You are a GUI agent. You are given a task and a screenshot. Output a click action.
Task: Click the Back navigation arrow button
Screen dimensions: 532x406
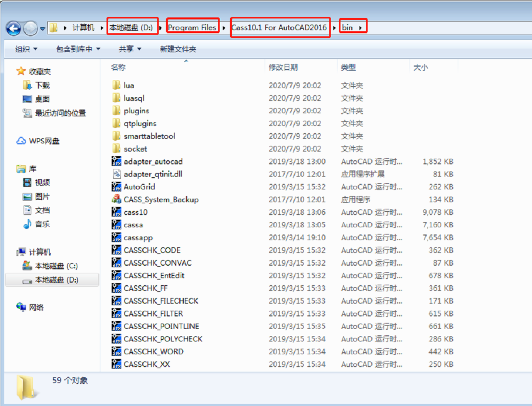(x=14, y=28)
